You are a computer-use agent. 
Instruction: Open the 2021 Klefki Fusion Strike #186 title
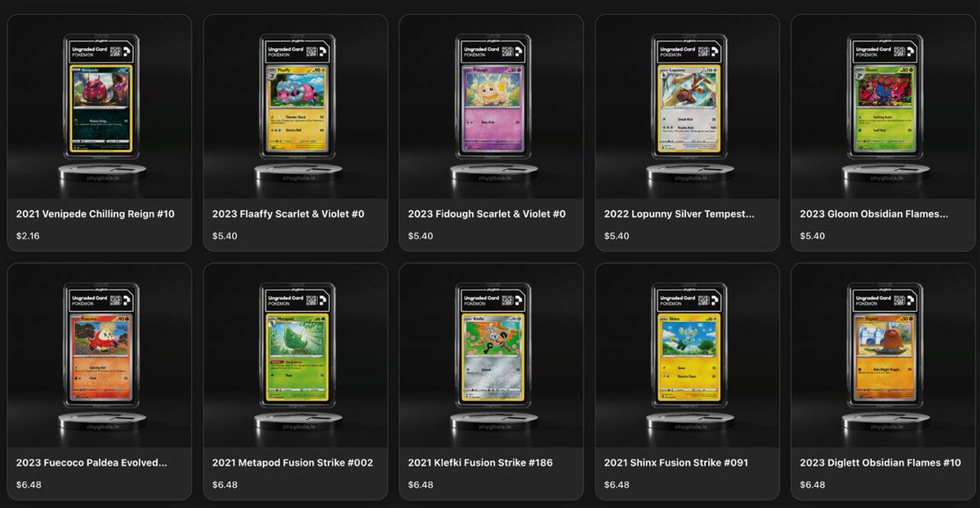480,462
